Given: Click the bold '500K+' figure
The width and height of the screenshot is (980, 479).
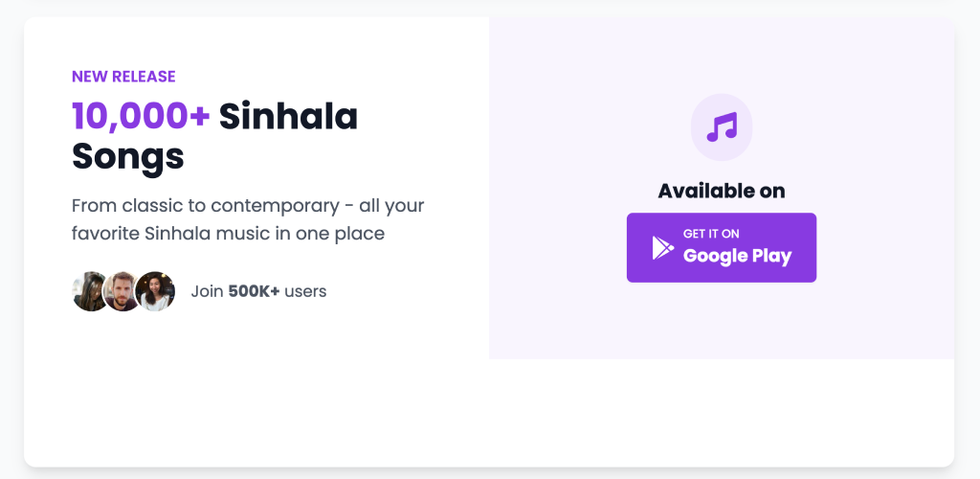Looking at the screenshot, I should pos(254,291).
